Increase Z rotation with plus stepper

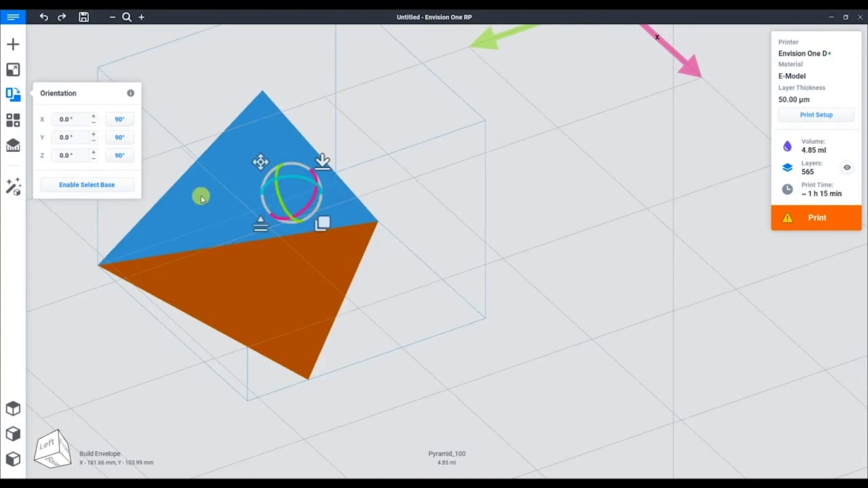pyautogui.click(x=94, y=152)
